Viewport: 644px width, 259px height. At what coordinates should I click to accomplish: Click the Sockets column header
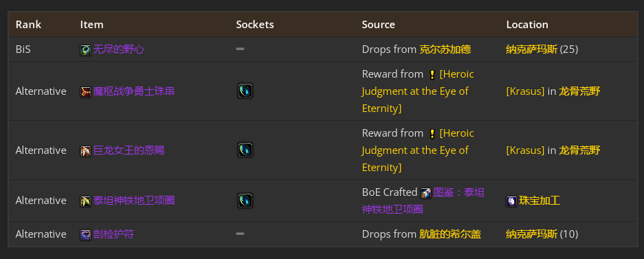254,24
